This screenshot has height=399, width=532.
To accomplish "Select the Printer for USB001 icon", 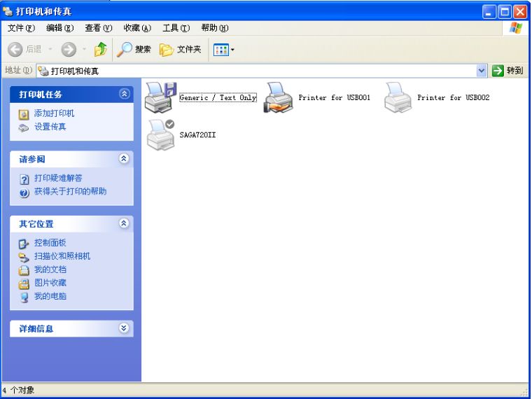I will (279, 97).
